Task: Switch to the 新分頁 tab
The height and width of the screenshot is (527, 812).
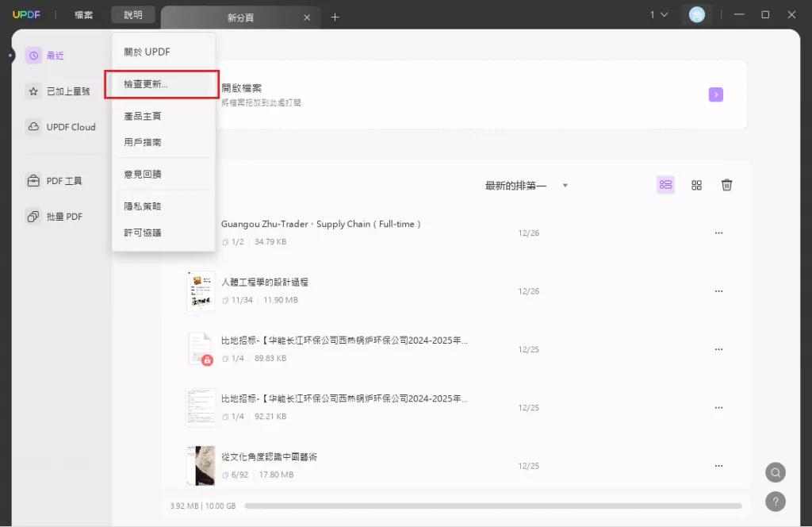Action: pyautogui.click(x=240, y=17)
